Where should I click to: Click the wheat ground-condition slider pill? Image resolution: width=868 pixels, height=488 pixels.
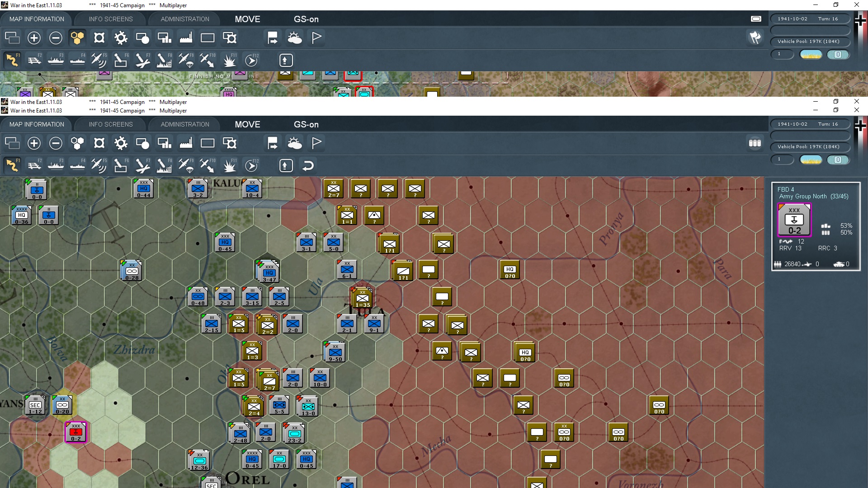(x=811, y=160)
